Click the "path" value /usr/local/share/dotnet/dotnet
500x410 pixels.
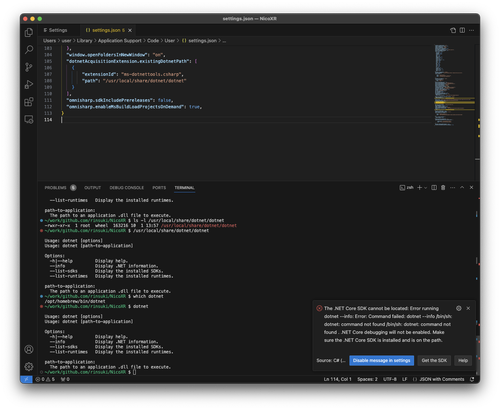[x=144, y=81]
